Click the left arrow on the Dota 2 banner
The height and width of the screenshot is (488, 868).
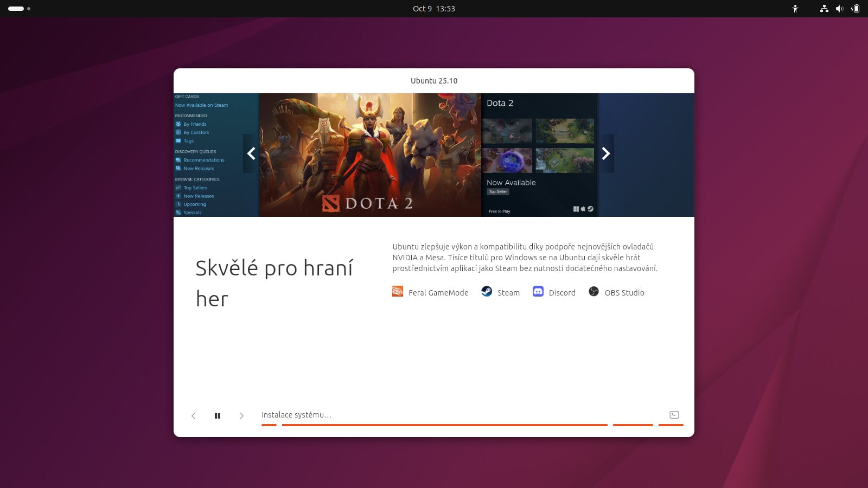point(251,153)
